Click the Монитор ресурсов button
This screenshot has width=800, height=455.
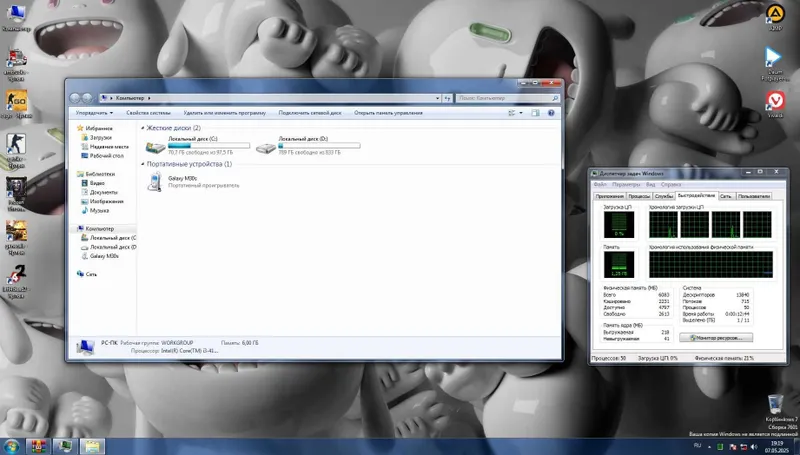[x=715, y=339]
